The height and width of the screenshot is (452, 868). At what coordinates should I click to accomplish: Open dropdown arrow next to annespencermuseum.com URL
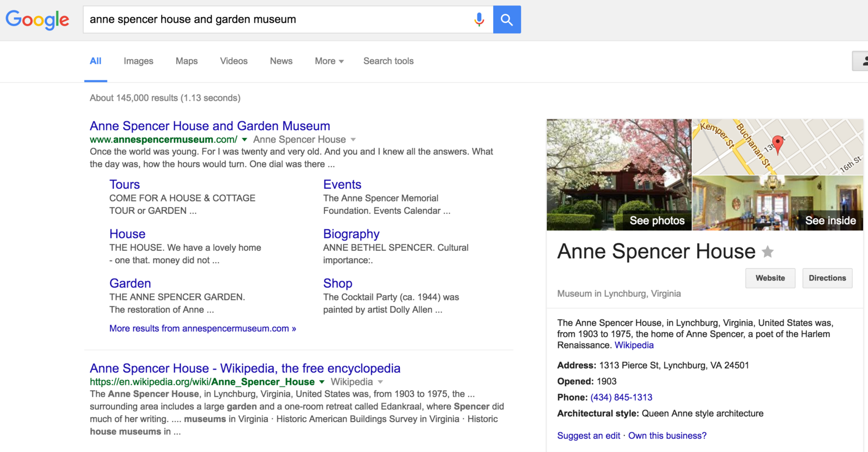click(245, 140)
